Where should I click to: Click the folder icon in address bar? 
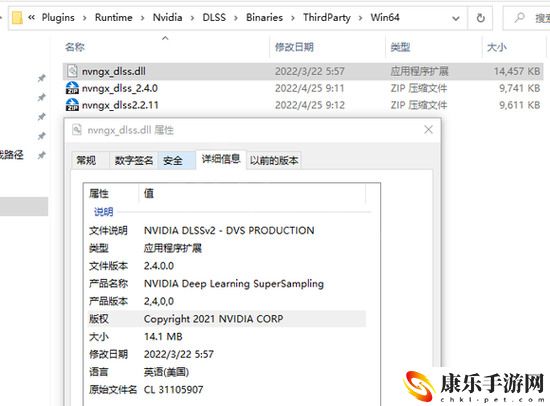[x=17, y=18]
